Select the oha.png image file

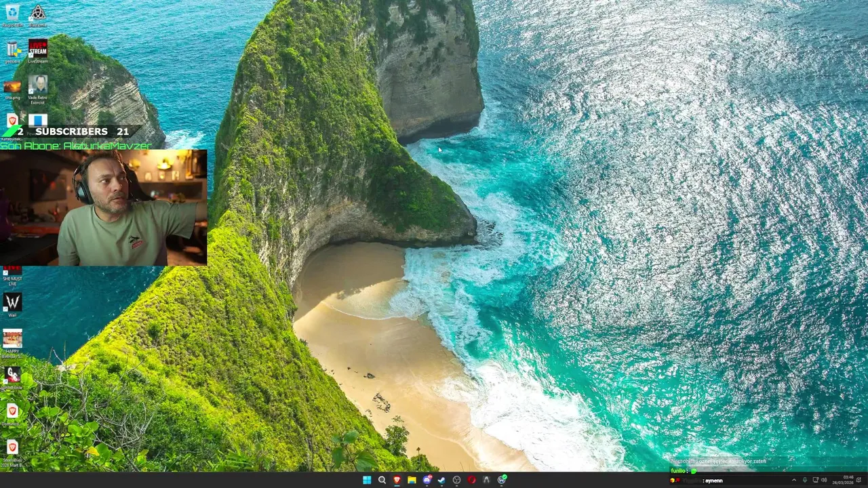click(x=12, y=89)
